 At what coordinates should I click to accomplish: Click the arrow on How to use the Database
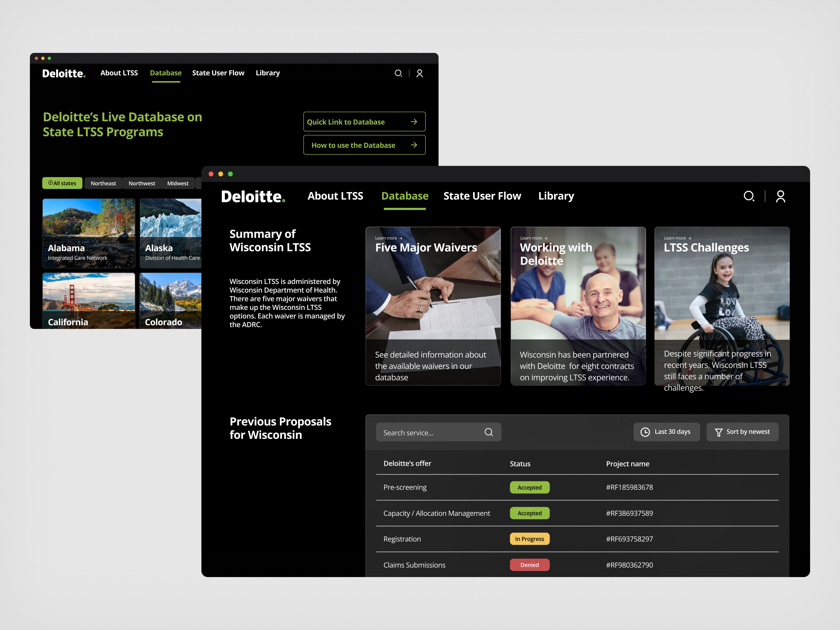click(414, 145)
